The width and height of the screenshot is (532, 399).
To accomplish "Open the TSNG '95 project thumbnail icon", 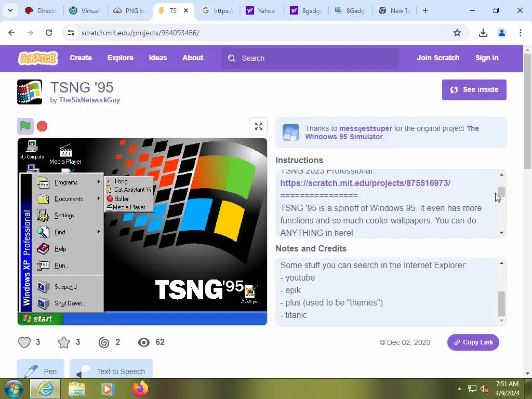I will [30, 92].
